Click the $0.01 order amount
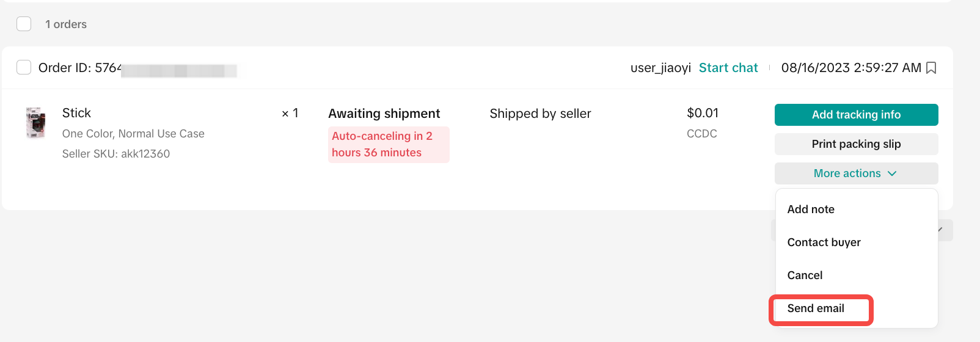This screenshot has height=342, width=980. [703, 113]
